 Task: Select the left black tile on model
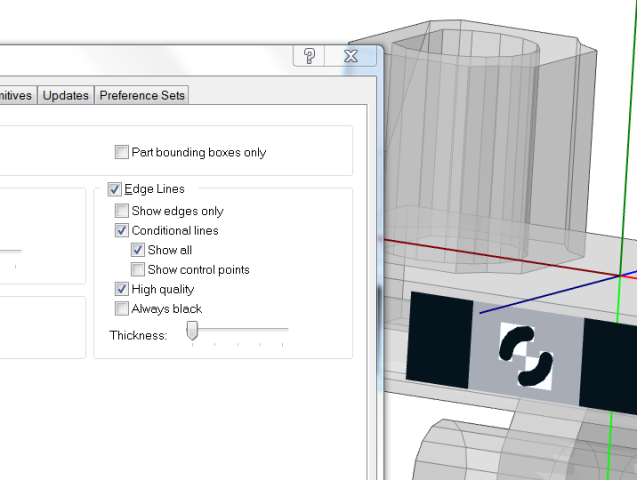(439, 339)
